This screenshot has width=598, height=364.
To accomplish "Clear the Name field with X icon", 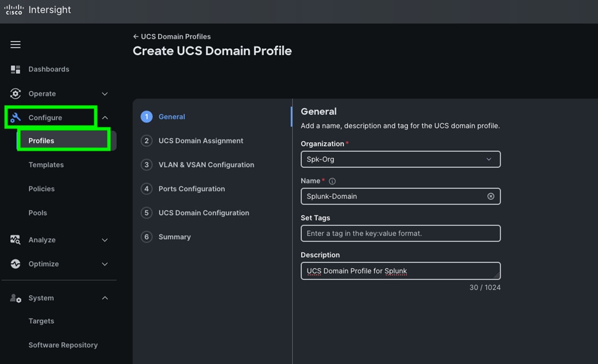I will 491,196.
